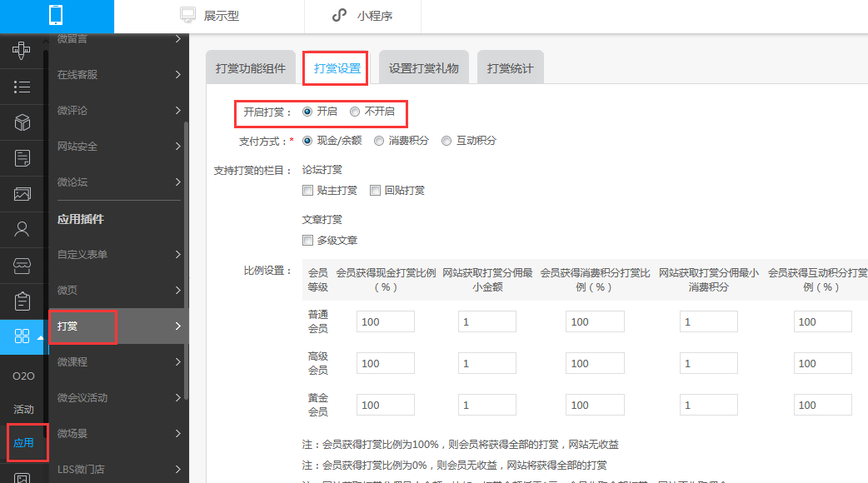
Task: Expand the LBS微门店 menu chevron
Action: tap(177, 469)
